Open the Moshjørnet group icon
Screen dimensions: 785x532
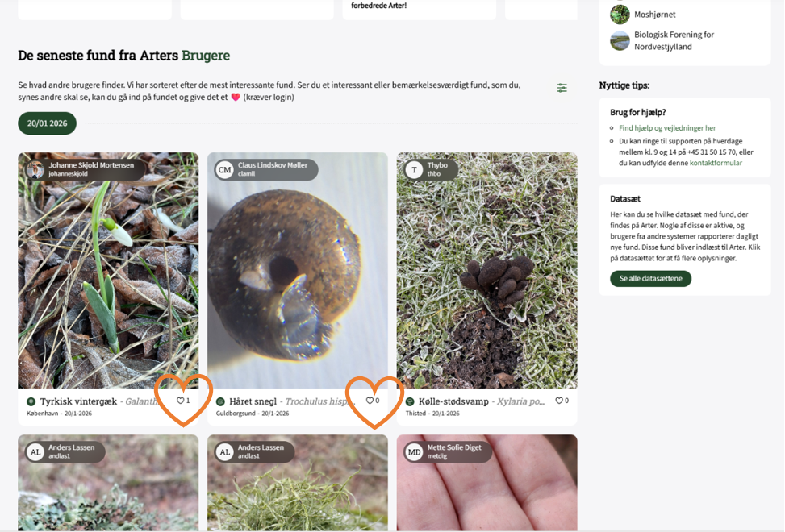coord(620,15)
